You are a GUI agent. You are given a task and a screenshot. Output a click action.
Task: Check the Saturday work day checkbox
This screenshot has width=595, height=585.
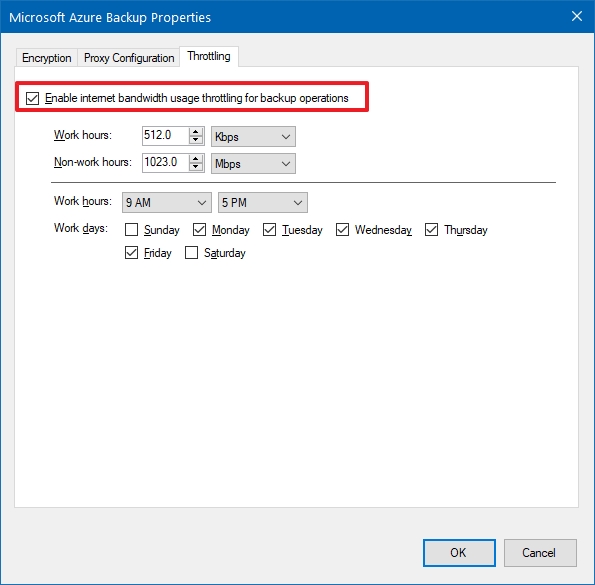191,253
